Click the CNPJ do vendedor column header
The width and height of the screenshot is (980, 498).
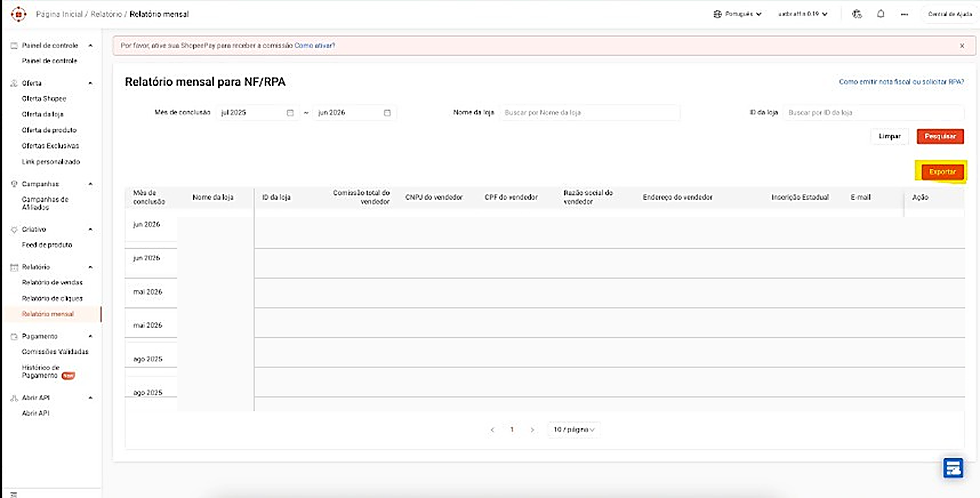434,197
